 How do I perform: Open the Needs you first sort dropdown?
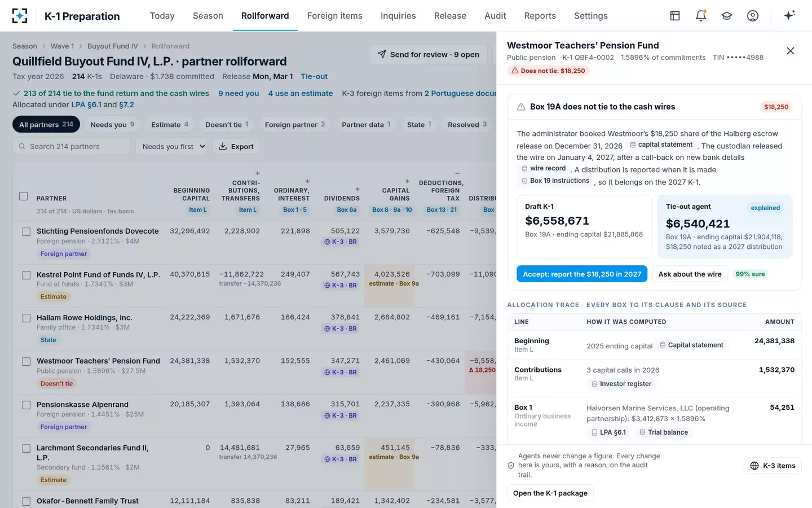[x=172, y=147]
